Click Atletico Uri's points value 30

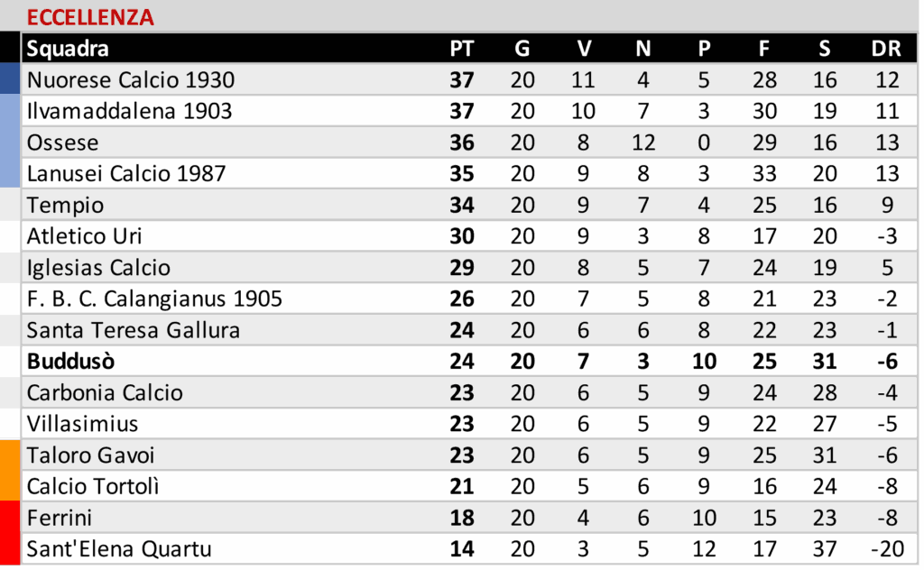pos(461,236)
